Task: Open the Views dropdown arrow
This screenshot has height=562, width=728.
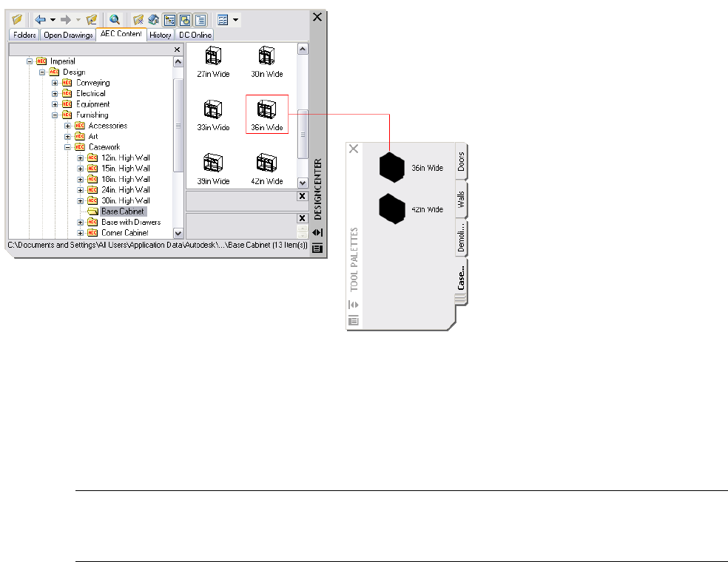Action: tap(235, 19)
